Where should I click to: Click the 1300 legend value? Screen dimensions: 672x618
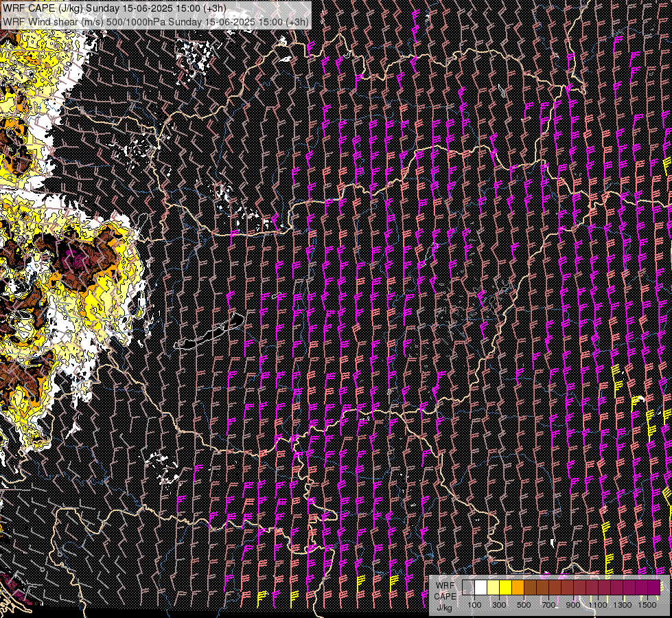pos(623,605)
